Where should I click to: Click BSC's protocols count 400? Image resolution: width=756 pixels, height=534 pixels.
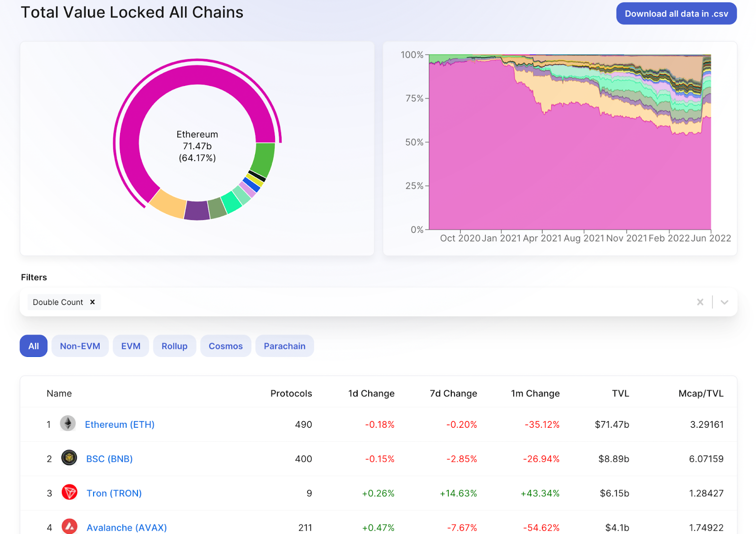303,459
